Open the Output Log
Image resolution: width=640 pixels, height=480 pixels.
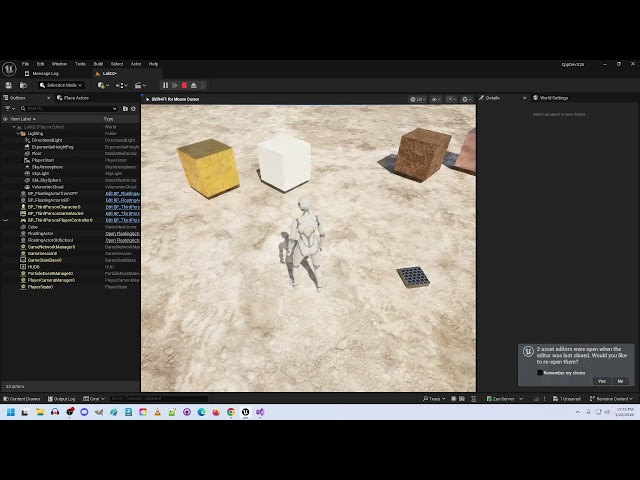[x=62, y=399]
